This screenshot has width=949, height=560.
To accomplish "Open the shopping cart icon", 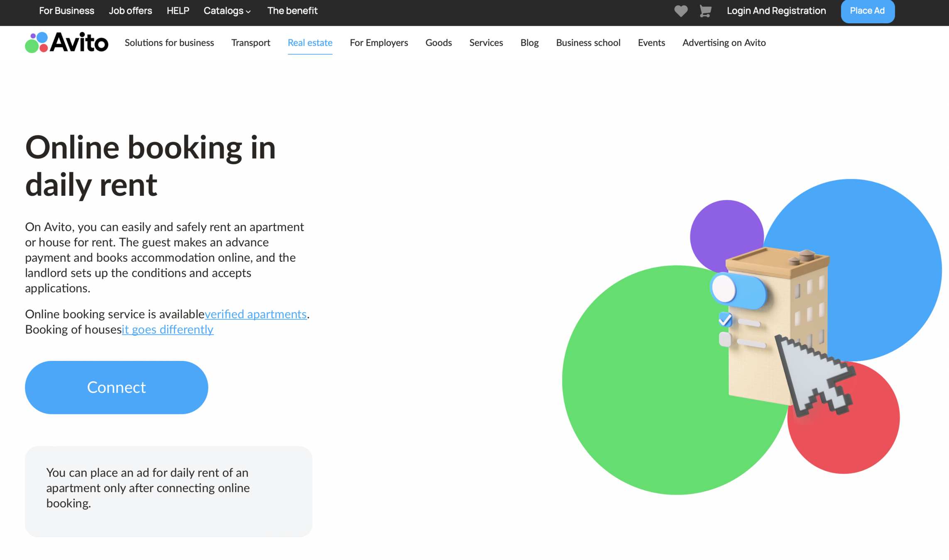I will pos(705,11).
